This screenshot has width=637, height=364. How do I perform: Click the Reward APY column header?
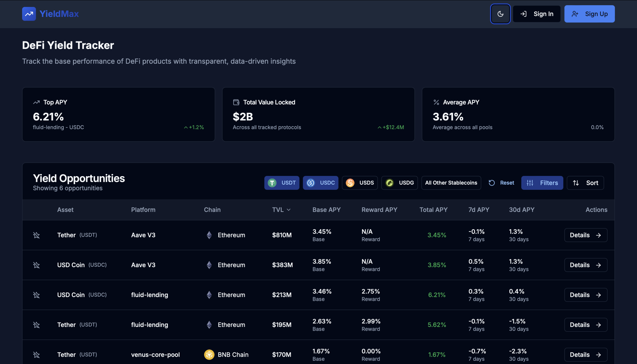pos(379,210)
